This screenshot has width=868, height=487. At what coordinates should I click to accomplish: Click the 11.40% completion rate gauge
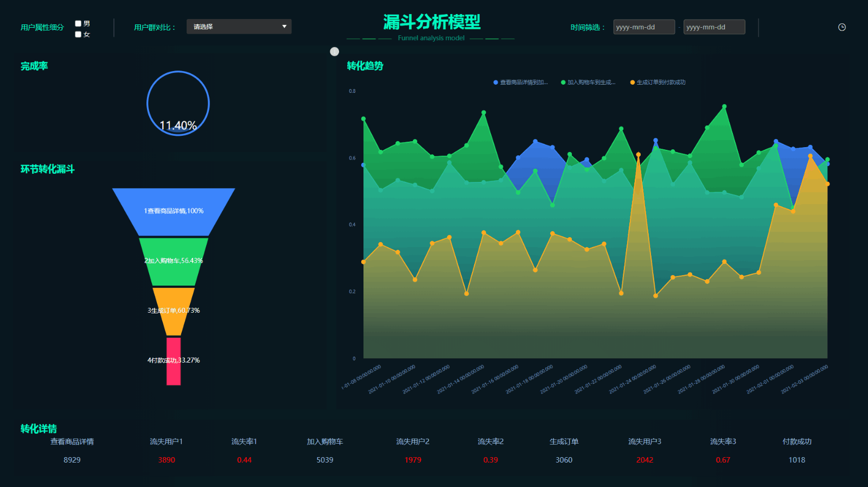tap(178, 103)
